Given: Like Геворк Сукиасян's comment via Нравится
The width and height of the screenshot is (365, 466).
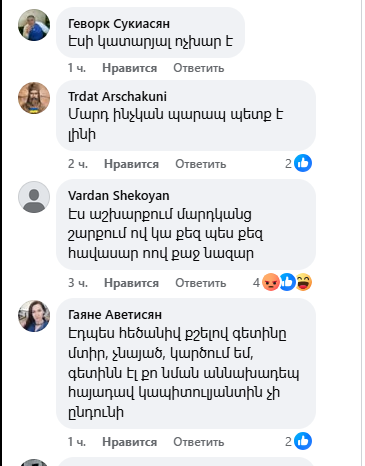Looking at the screenshot, I should (129, 68).
